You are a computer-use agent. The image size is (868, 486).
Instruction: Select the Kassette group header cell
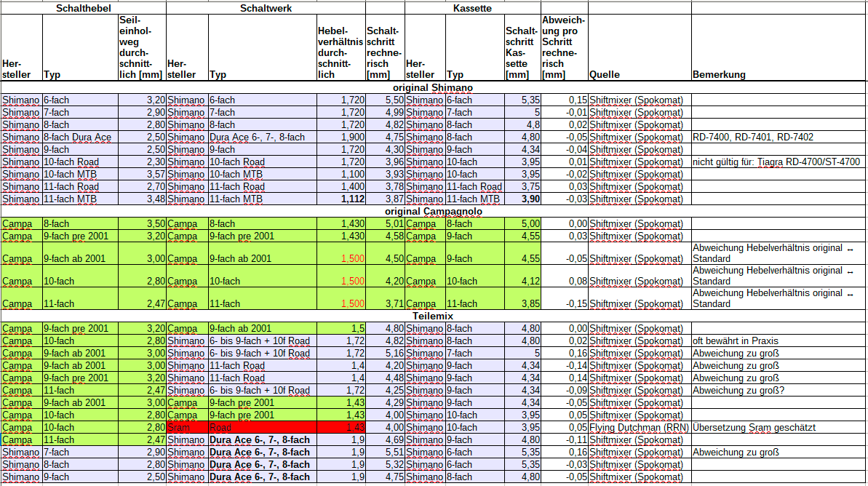(472, 8)
